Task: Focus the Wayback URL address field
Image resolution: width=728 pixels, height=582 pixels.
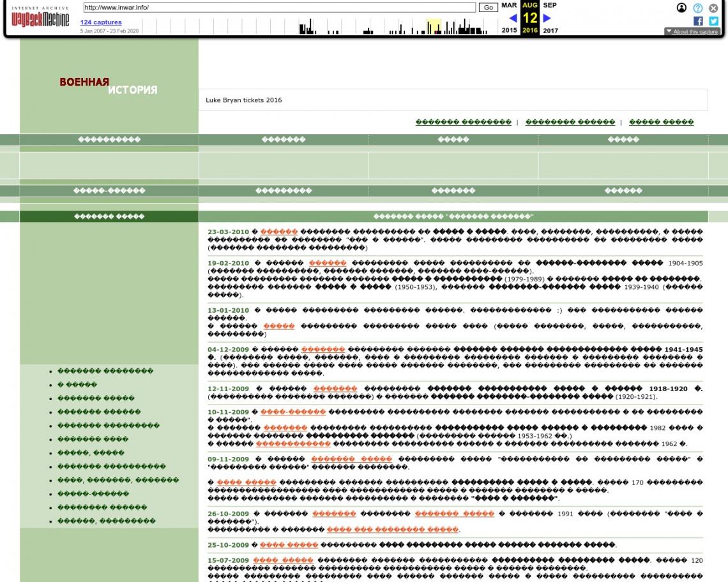Action: pyautogui.click(x=280, y=8)
